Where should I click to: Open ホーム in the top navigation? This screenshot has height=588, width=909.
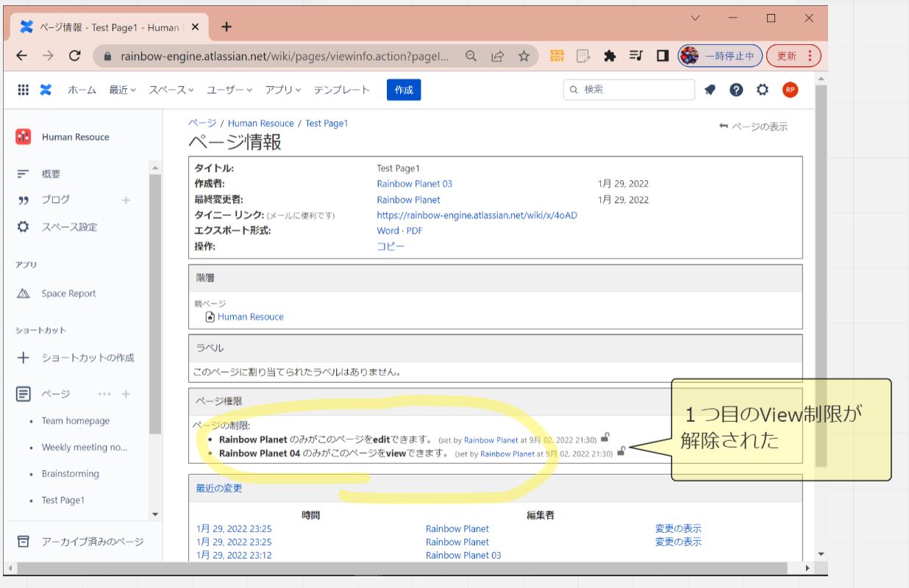click(x=82, y=90)
